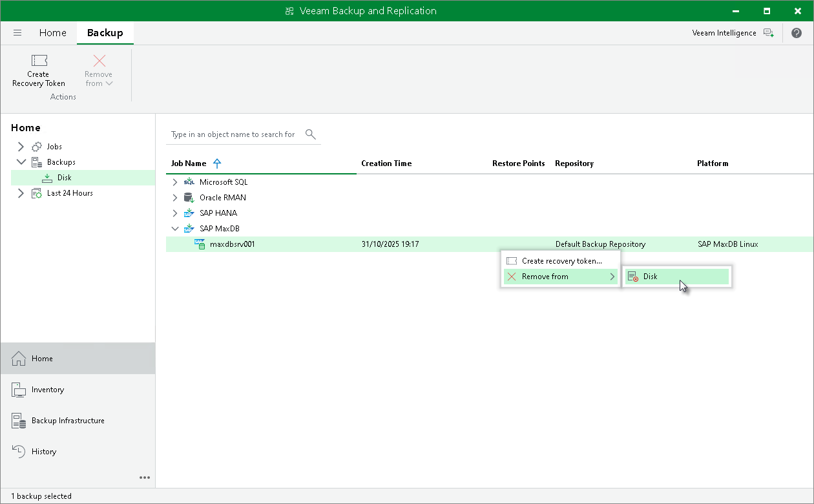Image resolution: width=814 pixels, height=504 pixels.
Task: Sort by Restore Points column
Action: click(x=519, y=163)
